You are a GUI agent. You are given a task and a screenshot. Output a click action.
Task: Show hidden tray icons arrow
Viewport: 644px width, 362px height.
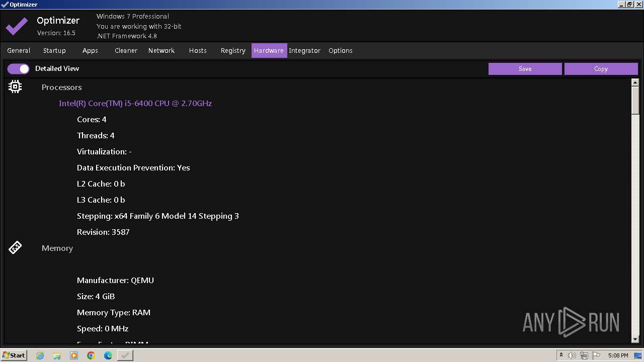561,355
